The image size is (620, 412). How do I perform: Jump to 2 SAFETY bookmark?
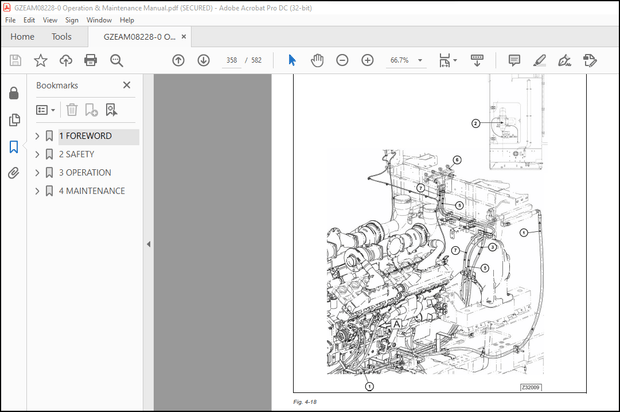click(76, 154)
